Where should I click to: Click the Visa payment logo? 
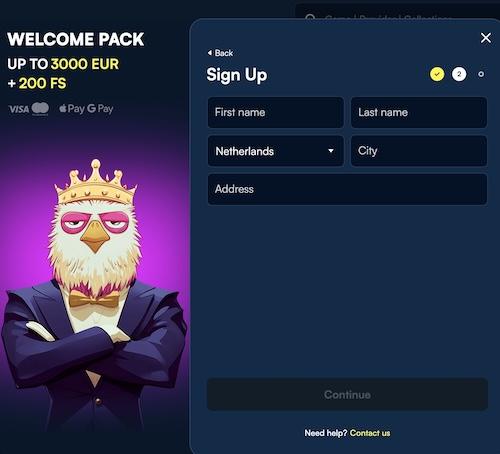click(x=19, y=109)
